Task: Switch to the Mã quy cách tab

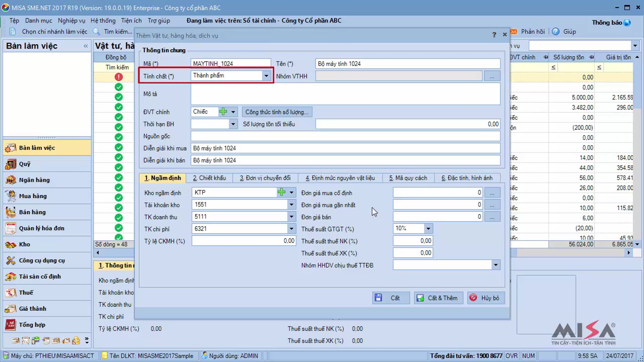Action: click(408, 178)
